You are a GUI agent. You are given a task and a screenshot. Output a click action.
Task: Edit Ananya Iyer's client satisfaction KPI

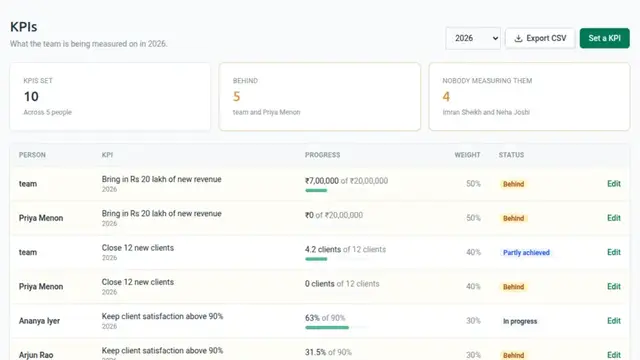coord(613,321)
